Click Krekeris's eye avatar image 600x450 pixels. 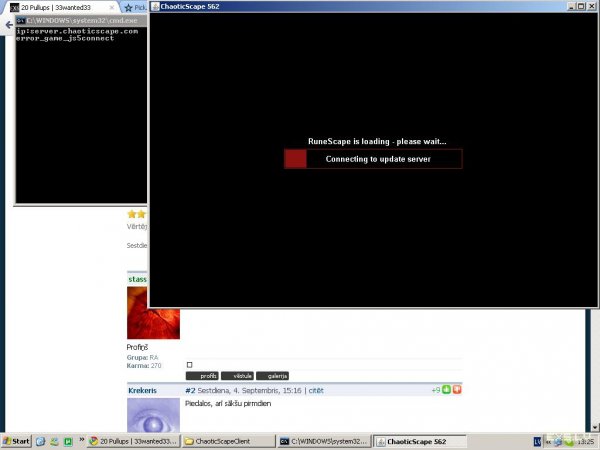pyautogui.click(x=153, y=415)
